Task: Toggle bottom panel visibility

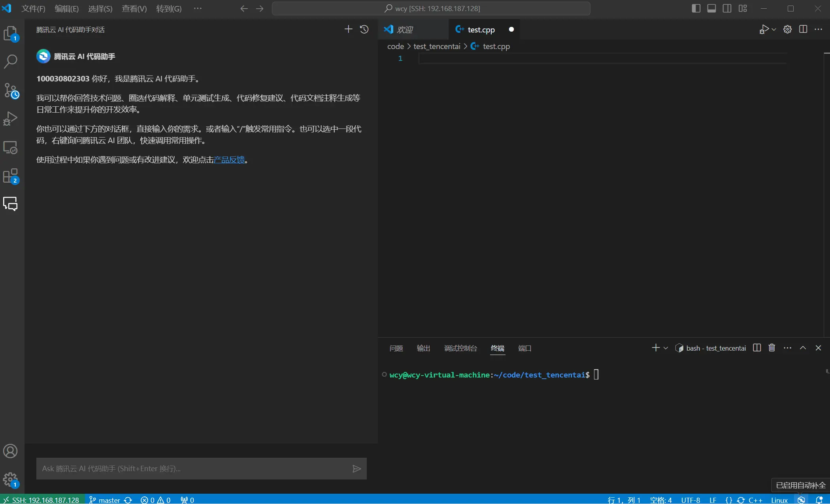Action: 712,9
